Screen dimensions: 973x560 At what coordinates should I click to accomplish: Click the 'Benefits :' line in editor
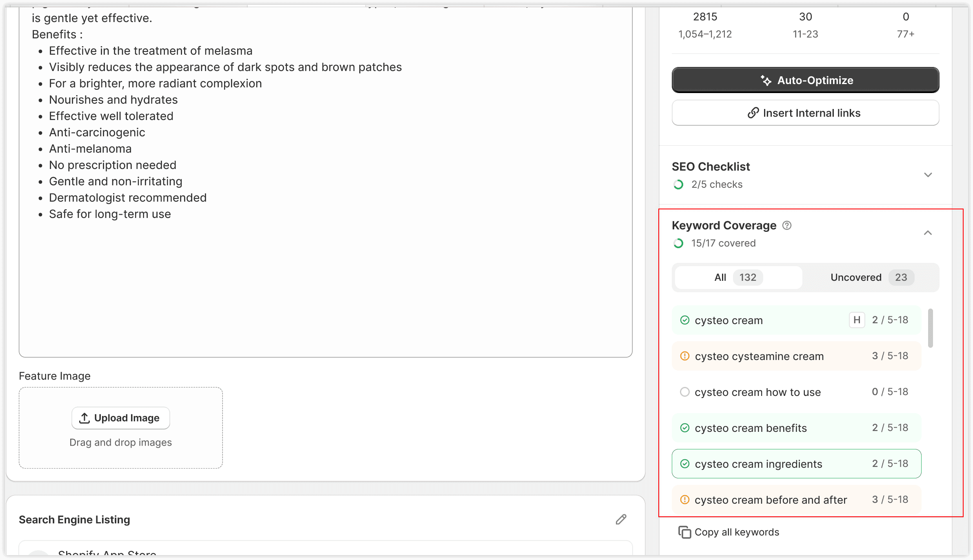pos(57,34)
